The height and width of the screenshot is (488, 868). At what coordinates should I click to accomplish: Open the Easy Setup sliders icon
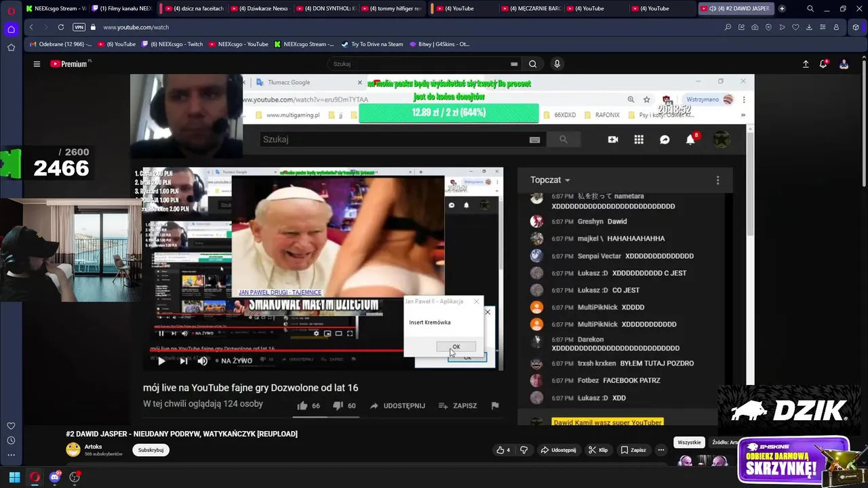click(823, 27)
